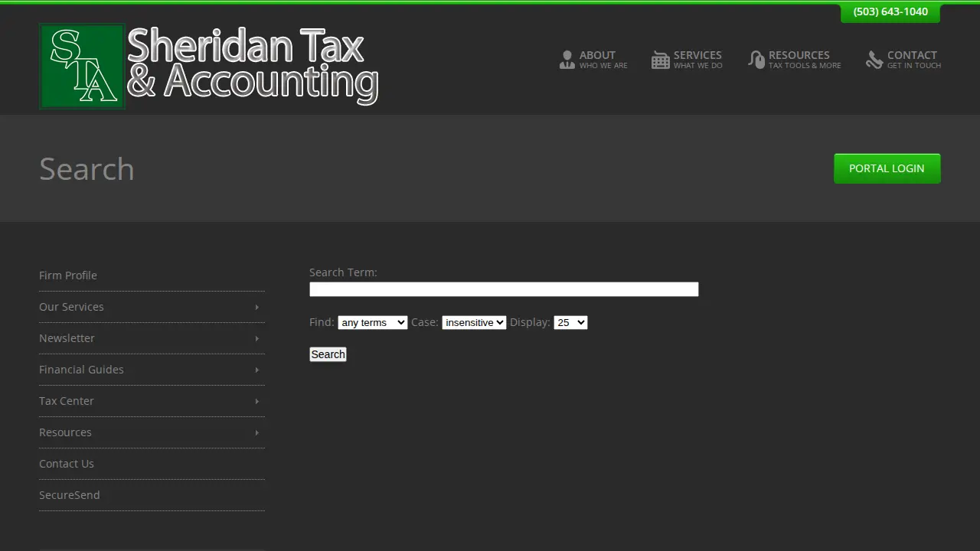The height and width of the screenshot is (551, 980).
Task: Submit the search form with Search button
Action: click(x=328, y=354)
